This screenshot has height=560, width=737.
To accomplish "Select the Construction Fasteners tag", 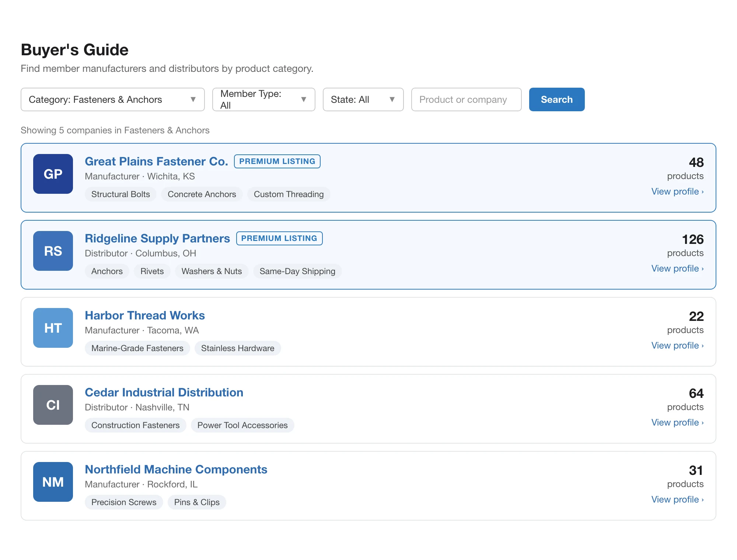I will [136, 425].
